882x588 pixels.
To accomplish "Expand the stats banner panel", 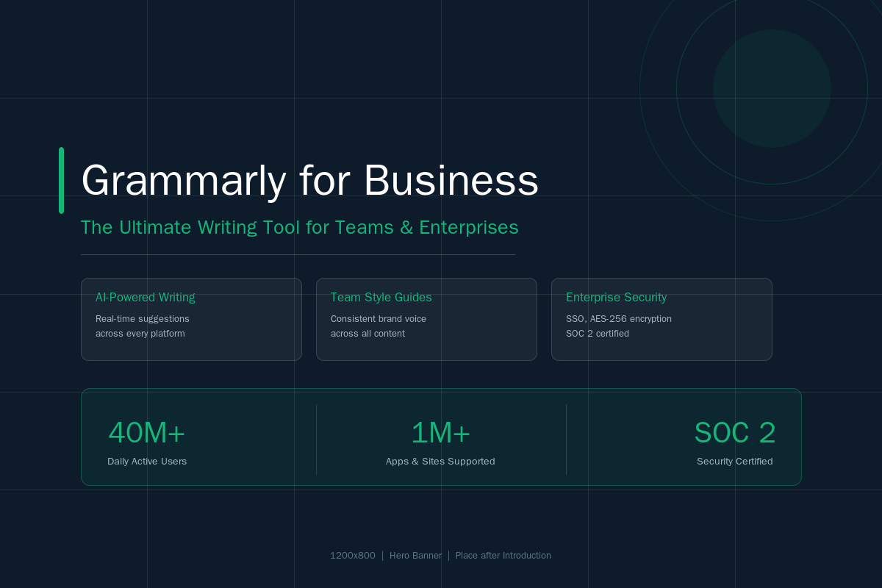I will click(441, 437).
